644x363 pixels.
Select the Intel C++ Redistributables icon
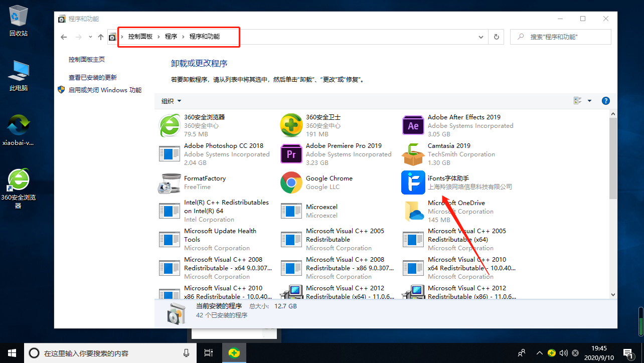pyautogui.click(x=169, y=211)
